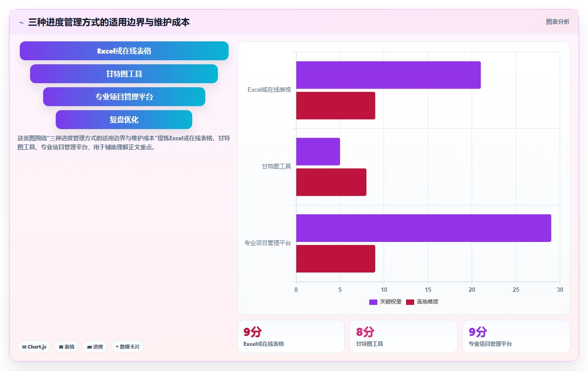Click the Excel或在线表格 y-axis label
588x371 pixels.
[x=269, y=89]
